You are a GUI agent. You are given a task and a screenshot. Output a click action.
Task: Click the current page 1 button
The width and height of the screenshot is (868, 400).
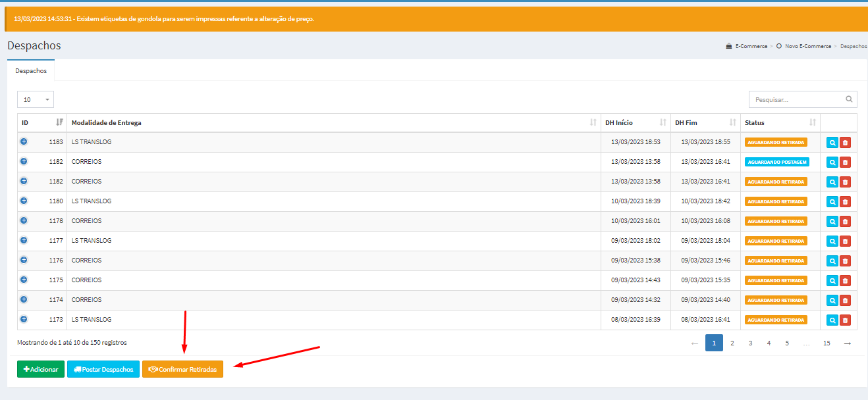[714, 343]
